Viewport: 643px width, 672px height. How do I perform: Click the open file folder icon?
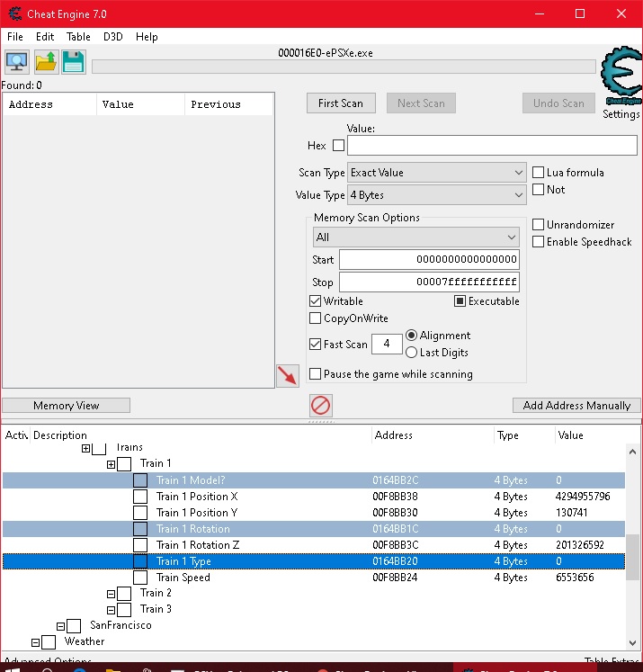click(45, 62)
